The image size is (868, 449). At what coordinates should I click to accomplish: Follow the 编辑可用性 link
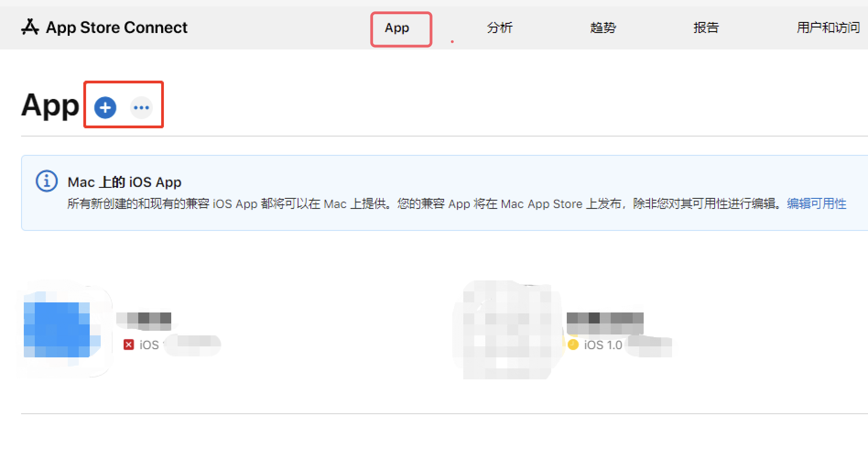tap(817, 203)
